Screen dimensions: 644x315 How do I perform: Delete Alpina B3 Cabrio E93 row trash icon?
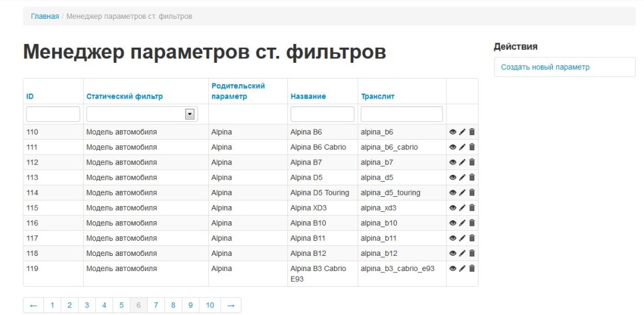coord(472,268)
